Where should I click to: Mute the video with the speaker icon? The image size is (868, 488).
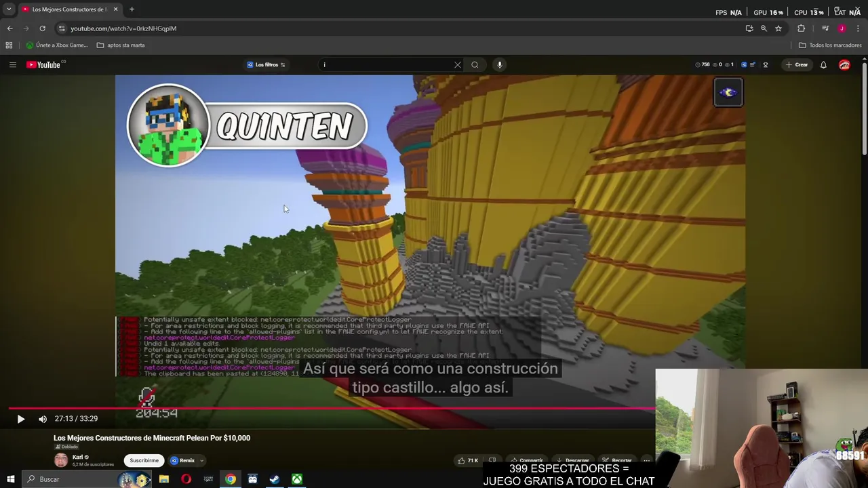tap(42, 419)
